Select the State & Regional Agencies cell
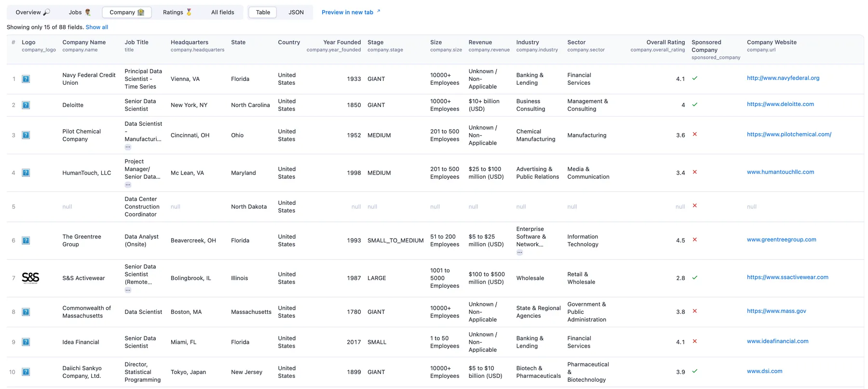The width and height of the screenshot is (868, 389). (x=539, y=312)
